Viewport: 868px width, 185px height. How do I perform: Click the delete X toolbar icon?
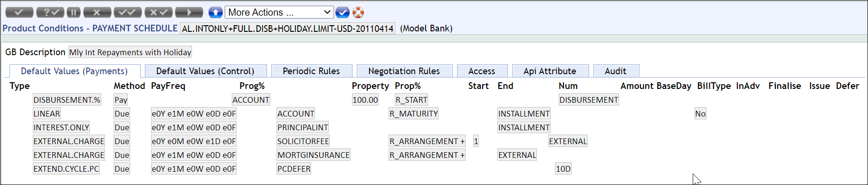[x=97, y=12]
